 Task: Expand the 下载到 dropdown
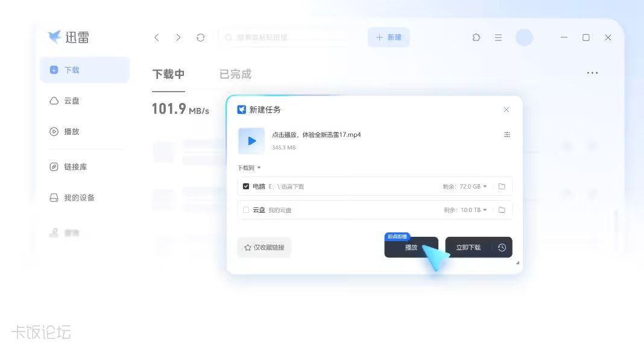point(249,168)
